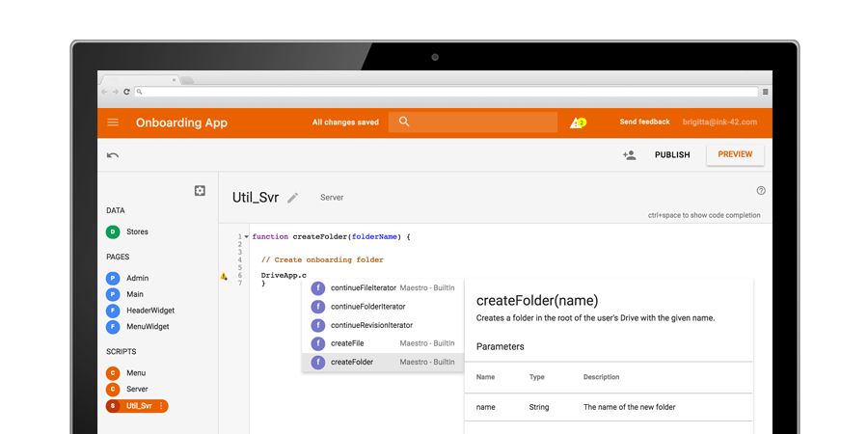Click the orange header search field
The image size is (868, 434).
tap(473, 122)
